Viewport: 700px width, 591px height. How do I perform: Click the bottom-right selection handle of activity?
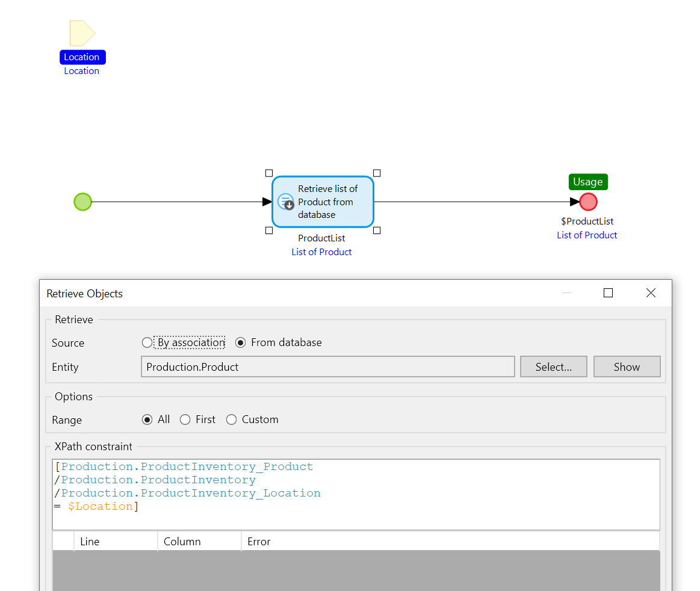(x=377, y=231)
